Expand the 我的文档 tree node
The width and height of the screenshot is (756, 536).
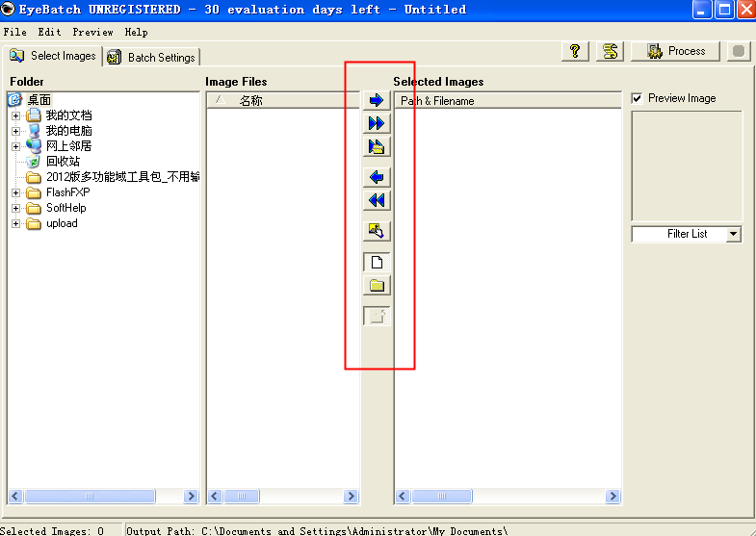pyautogui.click(x=16, y=115)
